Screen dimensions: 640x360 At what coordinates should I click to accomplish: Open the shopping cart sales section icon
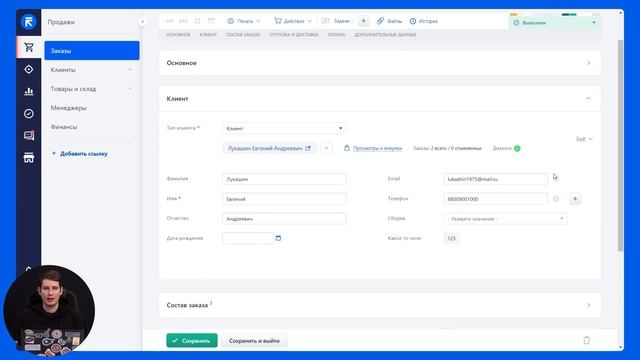(x=29, y=47)
